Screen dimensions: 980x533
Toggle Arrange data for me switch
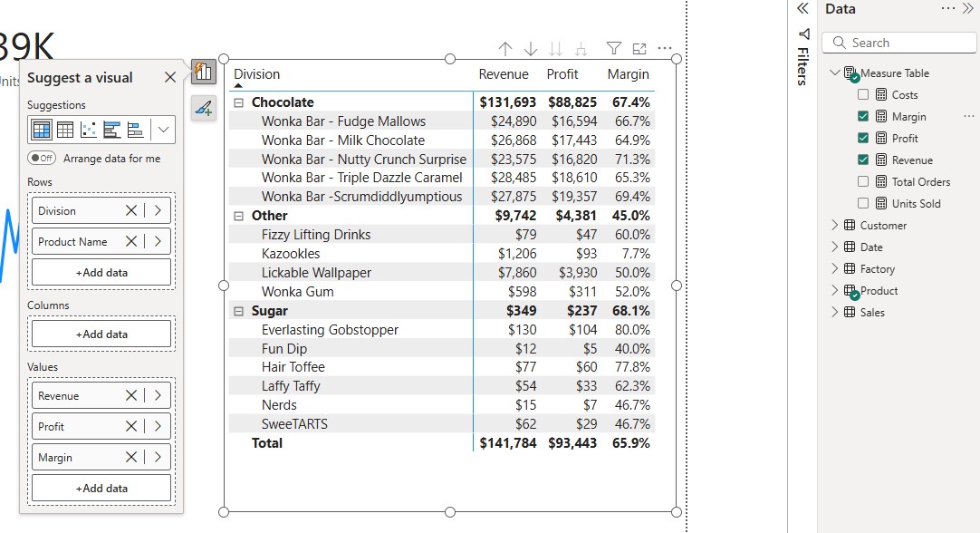pos(42,159)
